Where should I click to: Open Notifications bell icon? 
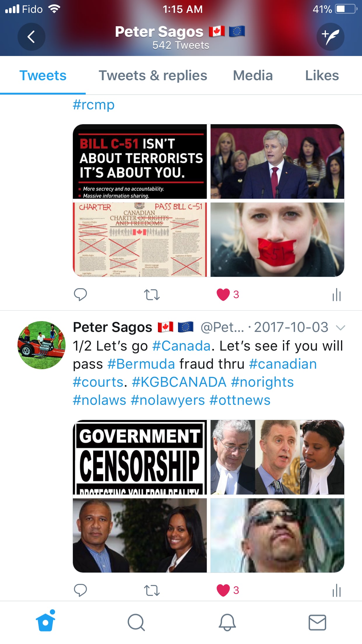click(227, 622)
